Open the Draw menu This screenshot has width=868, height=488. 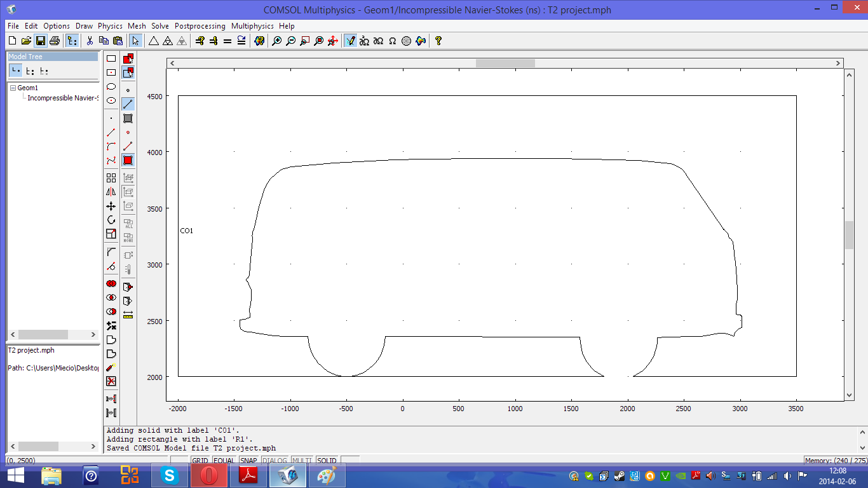[x=84, y=26]
